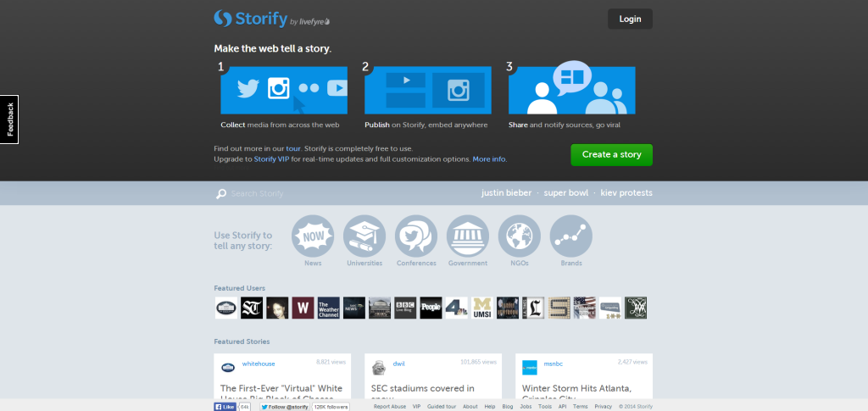Click the green Create a story button
The image size is (868, 411).
tap(612, 155)
